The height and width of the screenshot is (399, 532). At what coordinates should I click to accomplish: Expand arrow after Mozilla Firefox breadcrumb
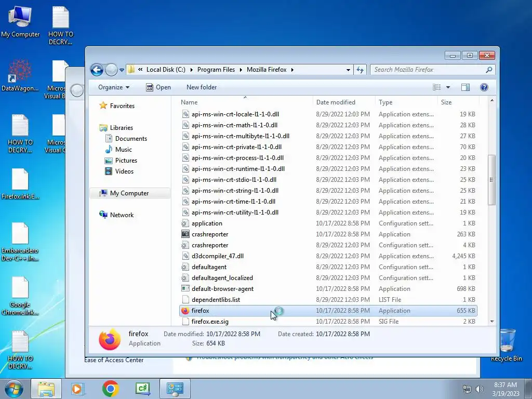click(292, 70)
